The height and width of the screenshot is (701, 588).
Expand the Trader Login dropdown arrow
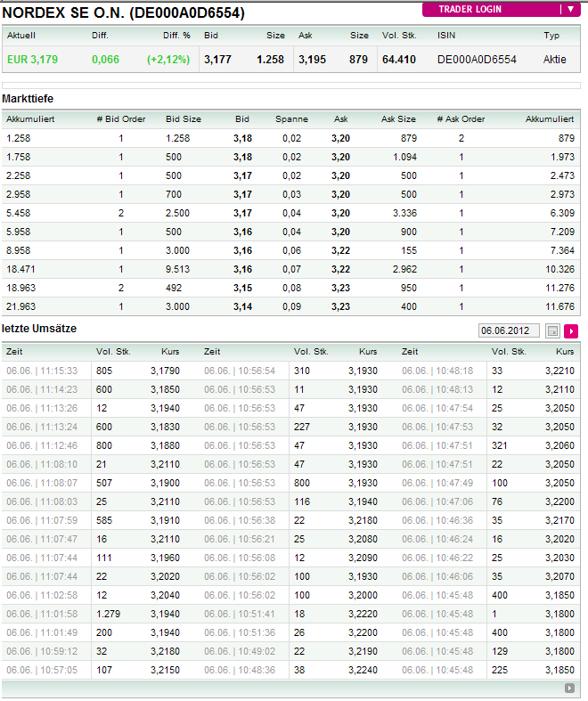point(570,10)
